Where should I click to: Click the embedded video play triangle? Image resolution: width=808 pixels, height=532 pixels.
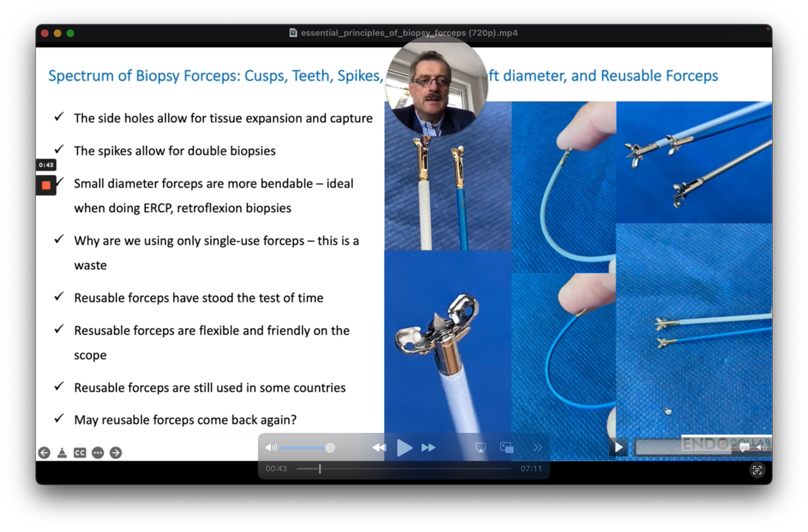[619, 448]
